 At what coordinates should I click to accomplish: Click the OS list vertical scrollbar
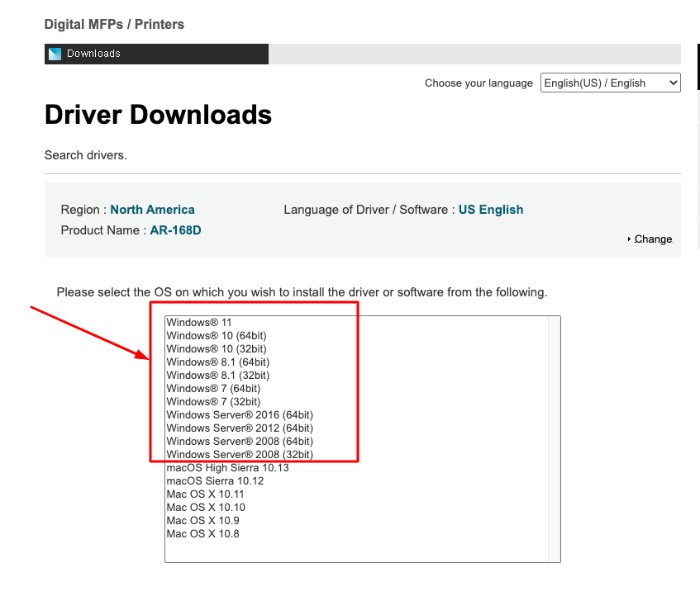click(554, 439)
